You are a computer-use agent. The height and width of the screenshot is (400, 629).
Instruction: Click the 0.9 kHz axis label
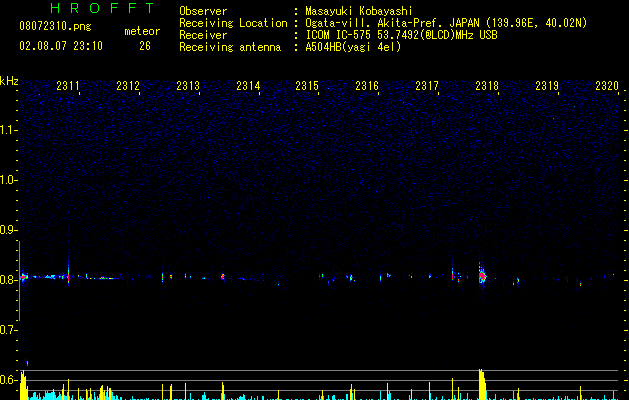(8, 230)
